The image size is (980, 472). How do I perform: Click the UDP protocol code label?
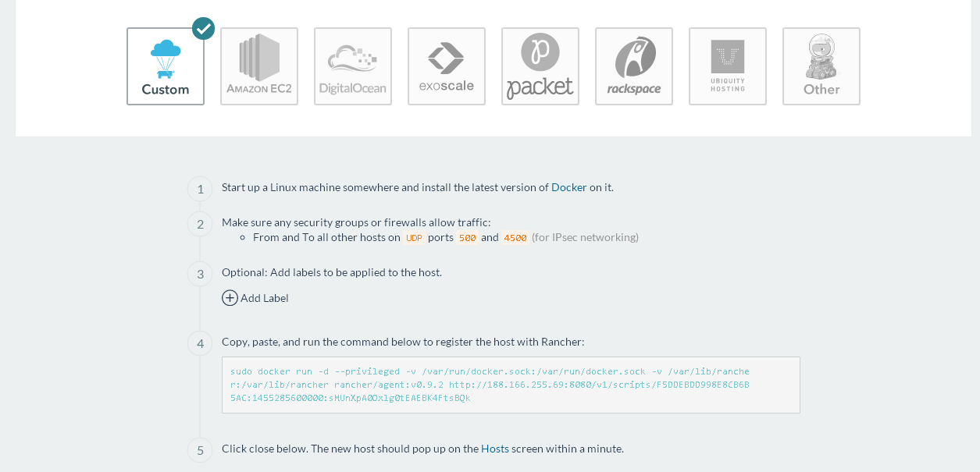(x=414, y=238)
